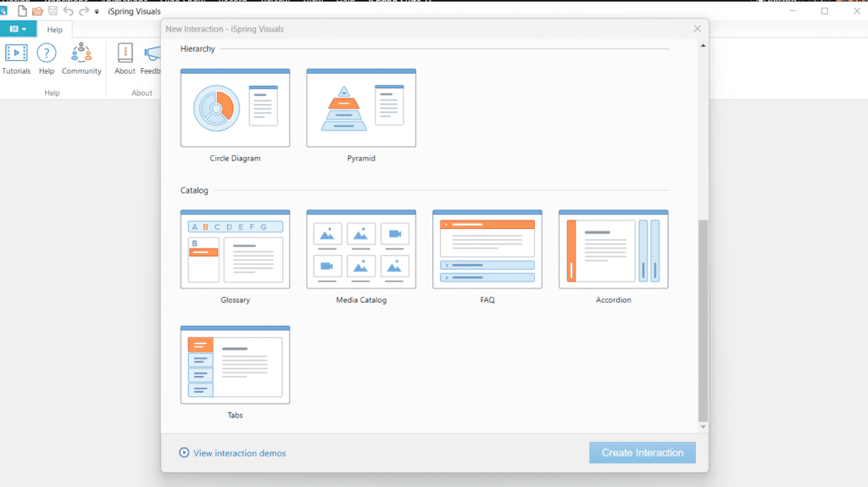Undo using the quick access arrow
Viewport: 868px width, 487px height.
click(x=68, y=11)
